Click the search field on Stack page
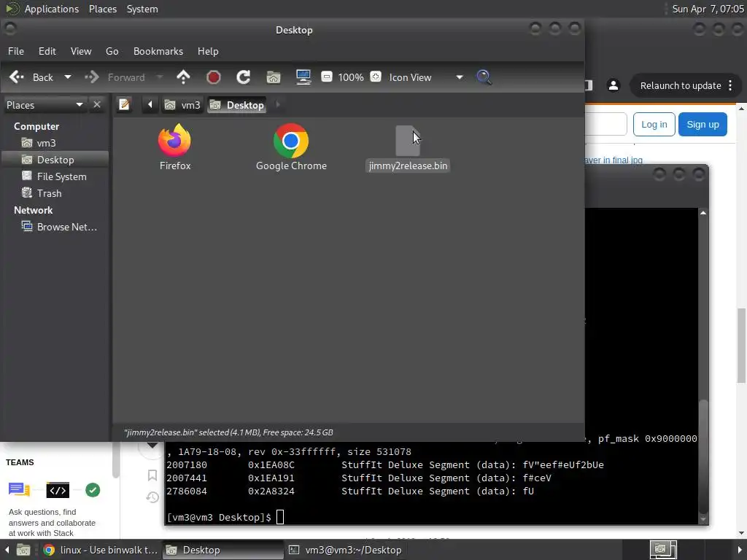 click(605, 124)
